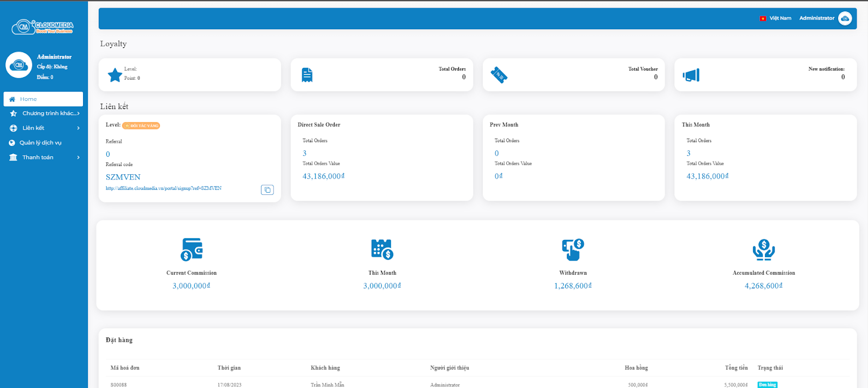This screenshot has width=868, height=388.
Task: Click the Hoa hồng column header
Action: coord(636,368)
